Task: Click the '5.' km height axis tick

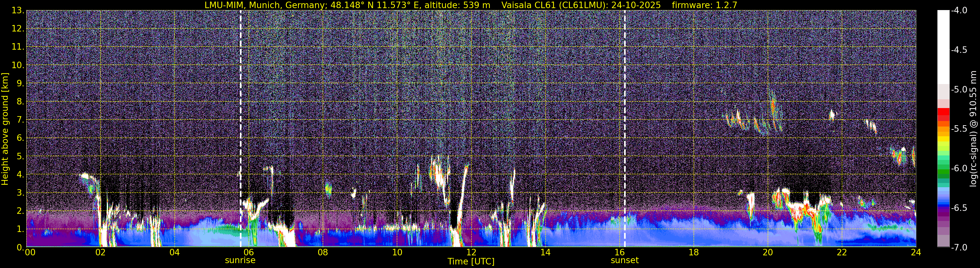Action: click(x=20, y=156)
